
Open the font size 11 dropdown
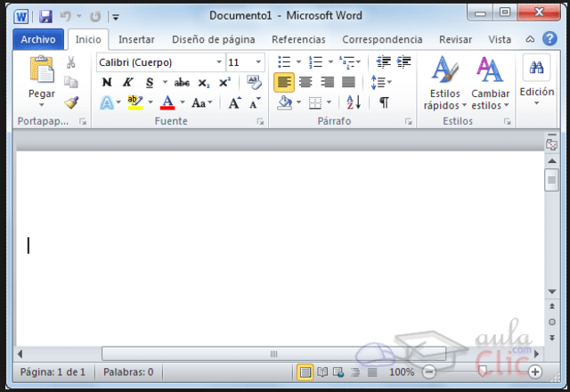click(x=258, y=62)
